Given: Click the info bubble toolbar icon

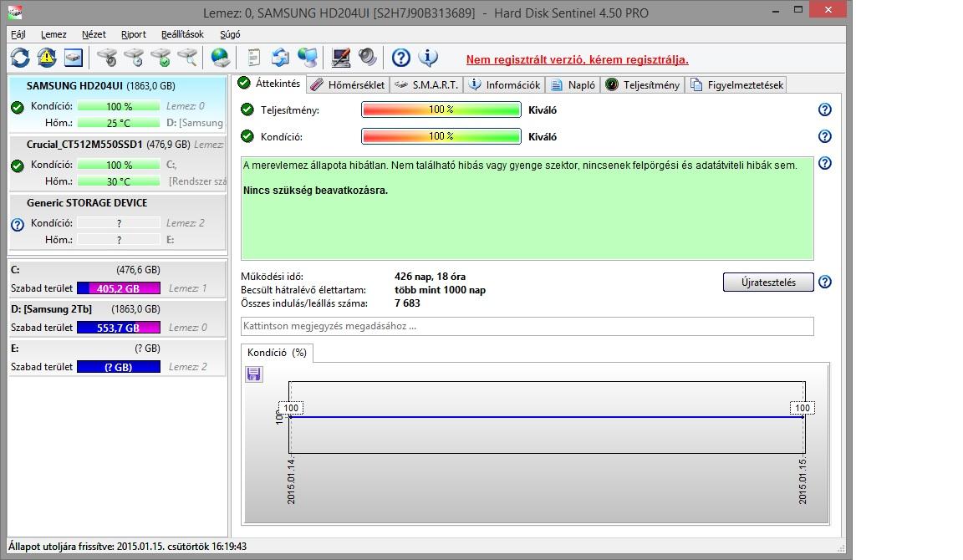Looking at the screenshot, I should (428, 59).
